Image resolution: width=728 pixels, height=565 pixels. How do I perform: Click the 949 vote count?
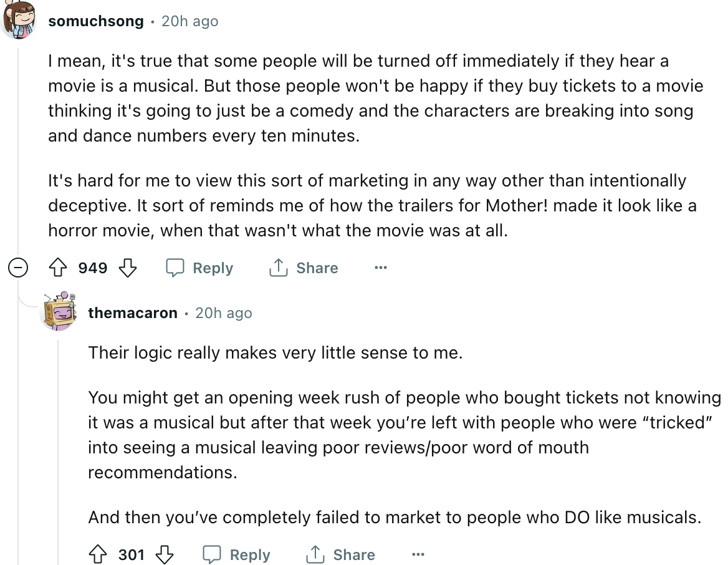[x=93, y=268]
